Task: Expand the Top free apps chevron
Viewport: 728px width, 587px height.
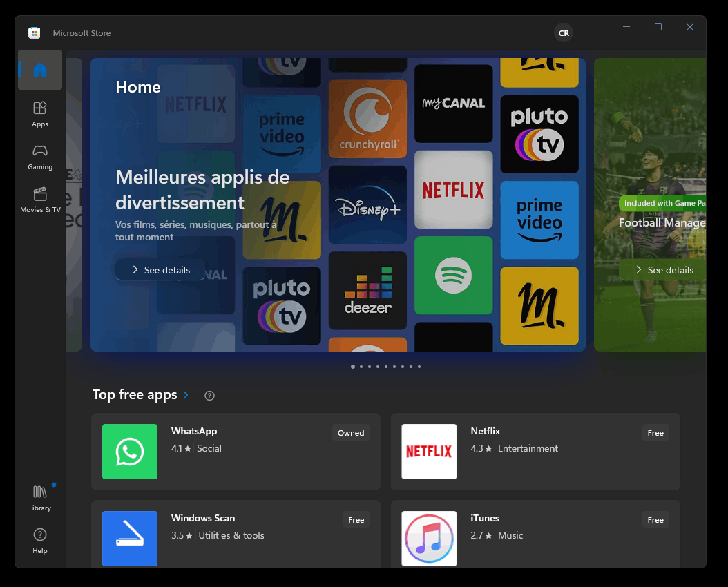Action: coord(186,395)
